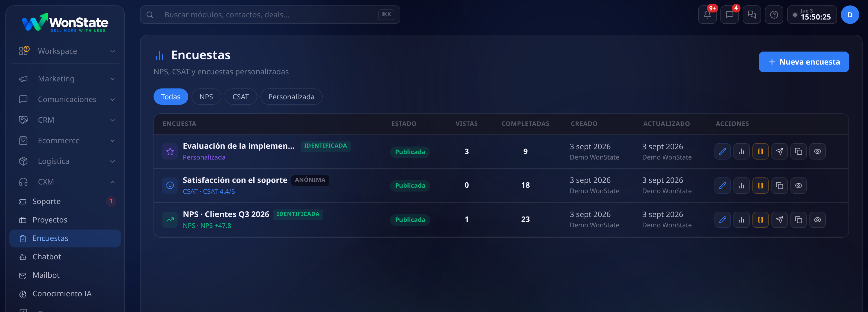View statistics for Evaluación de la implemen... survey
This screenshot has height=312, width=868.
coord(741,151)
